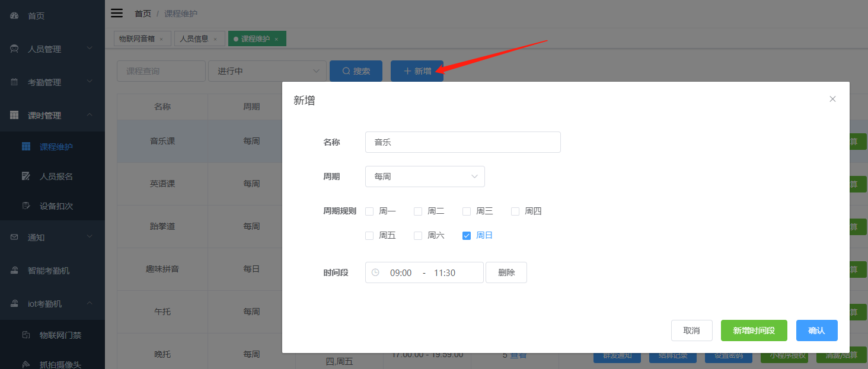
Task: Select the 课程维护 sidebar icon
Action: coord(26,146)
